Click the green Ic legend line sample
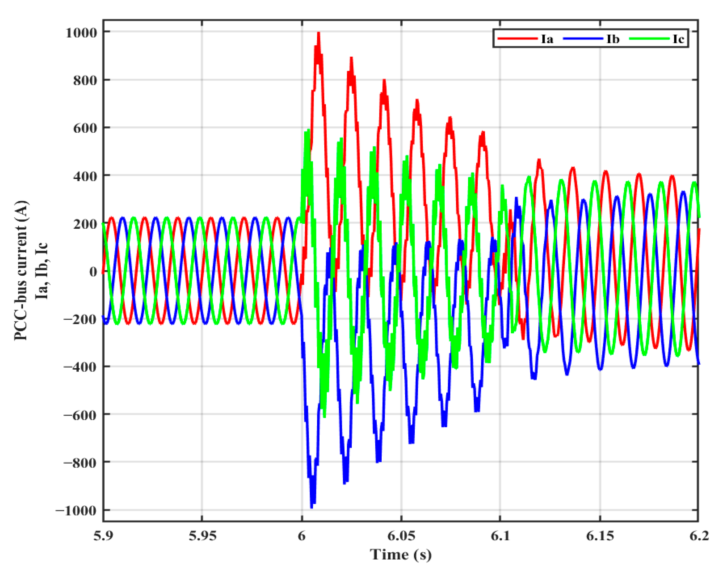The height and width of the screenshot is (575, 728). (x=649, y=39)
